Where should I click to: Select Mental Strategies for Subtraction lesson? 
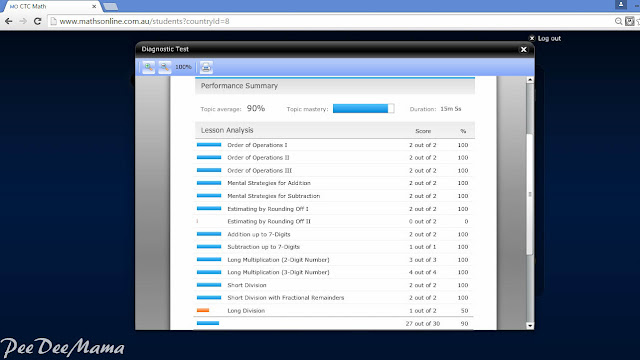[x=273, y=196]
